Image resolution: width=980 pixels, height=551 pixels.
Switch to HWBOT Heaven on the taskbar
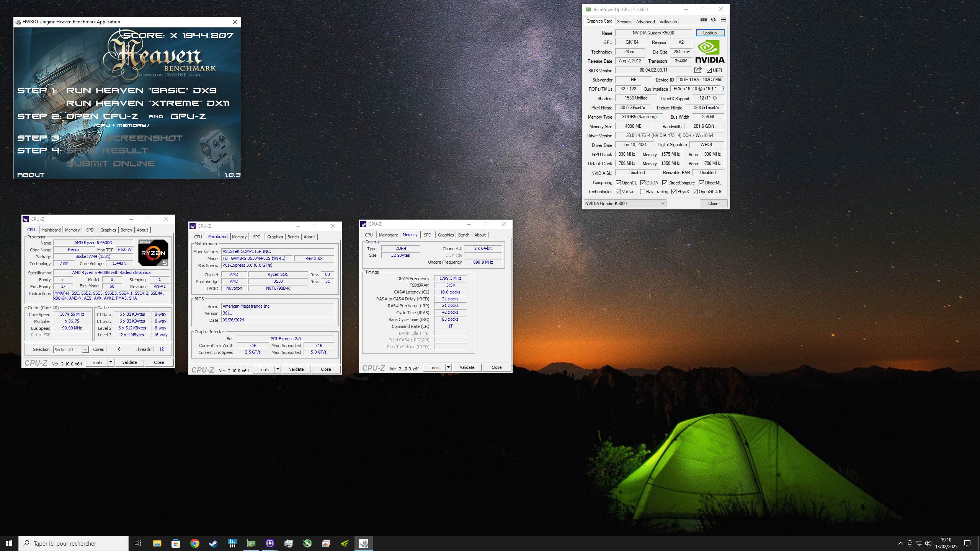(364, 543)
